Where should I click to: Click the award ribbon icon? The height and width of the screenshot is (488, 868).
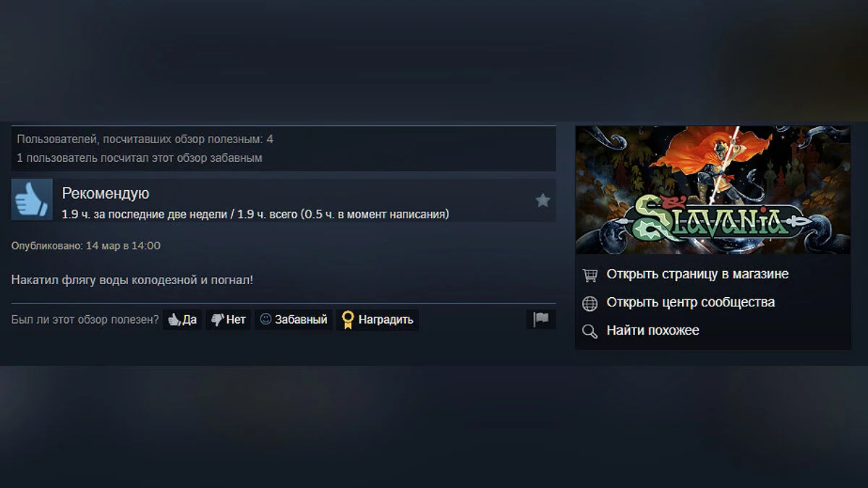pos(348,320)
